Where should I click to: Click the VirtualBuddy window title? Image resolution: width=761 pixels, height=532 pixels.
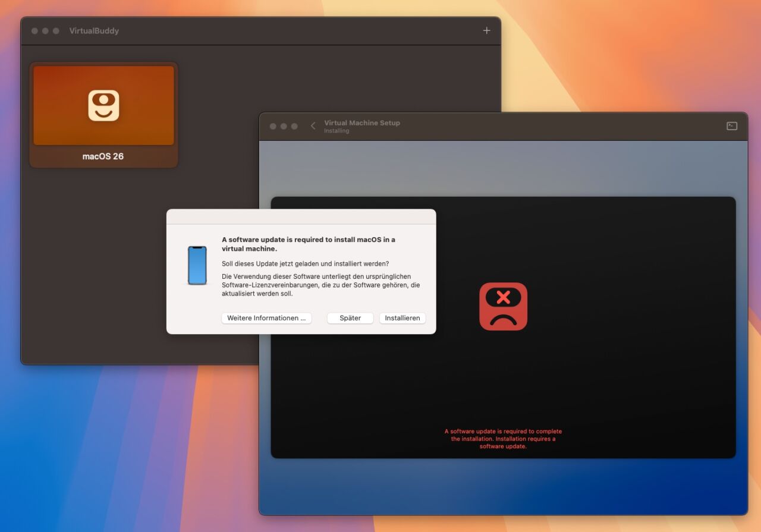(x=94, y=31)
